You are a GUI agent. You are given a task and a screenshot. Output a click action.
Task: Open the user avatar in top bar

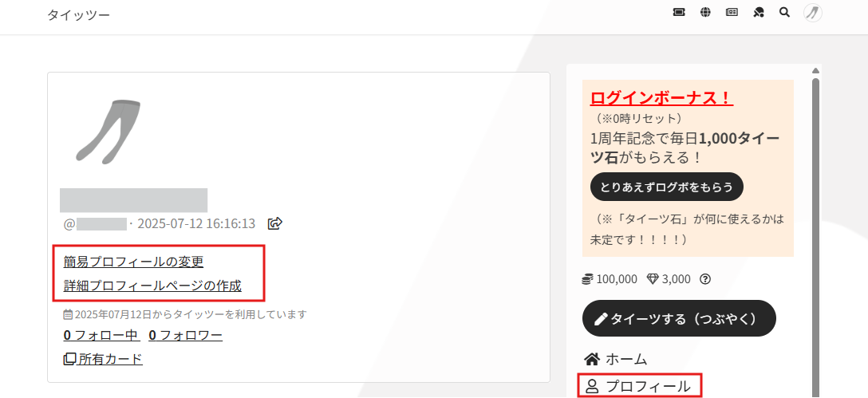[813, 12]
